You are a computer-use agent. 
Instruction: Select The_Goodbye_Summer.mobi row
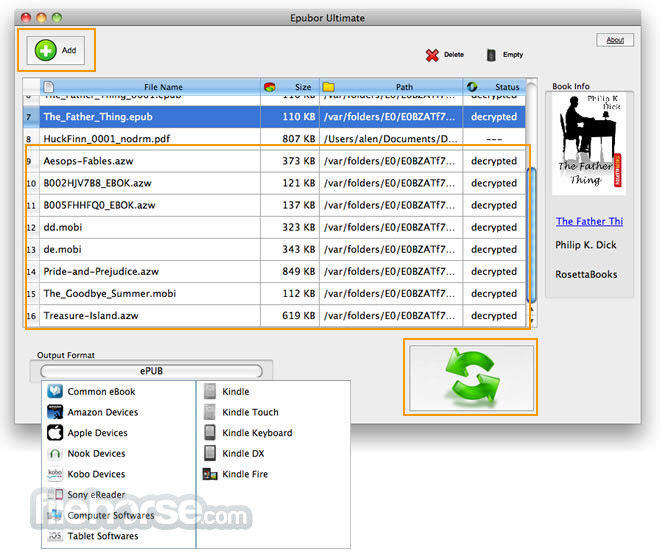pos(274,293)
